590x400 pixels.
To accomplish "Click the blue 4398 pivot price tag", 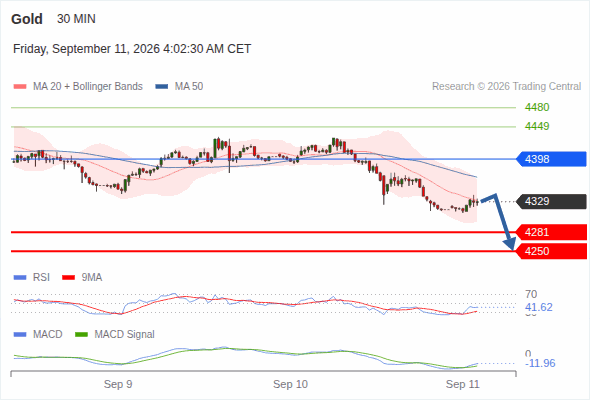I will [551, 159].
